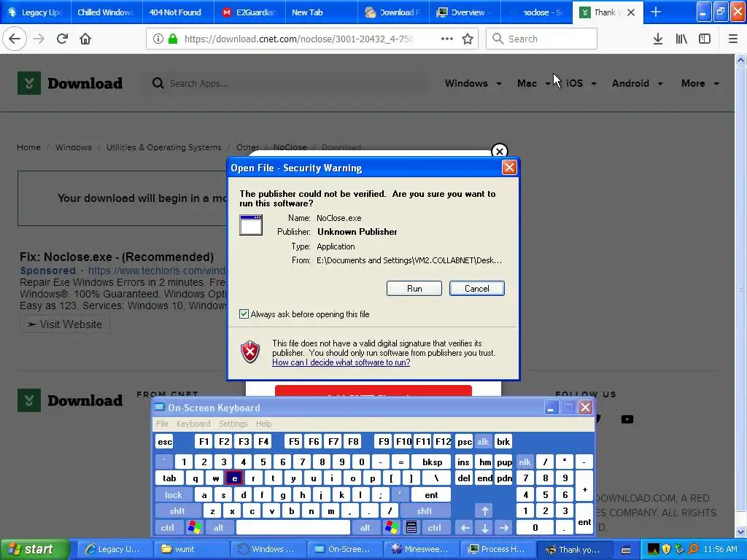Click the left arrow key on On-Screen Keyboard
Screen dimensions: 747x560
[x=465, y=528]
